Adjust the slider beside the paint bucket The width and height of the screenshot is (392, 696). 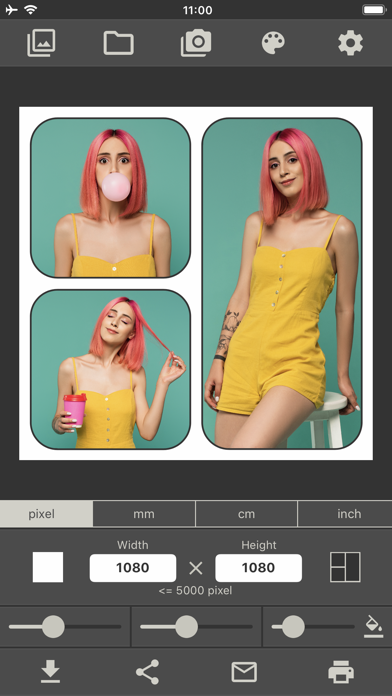click(x=293, y=627)
